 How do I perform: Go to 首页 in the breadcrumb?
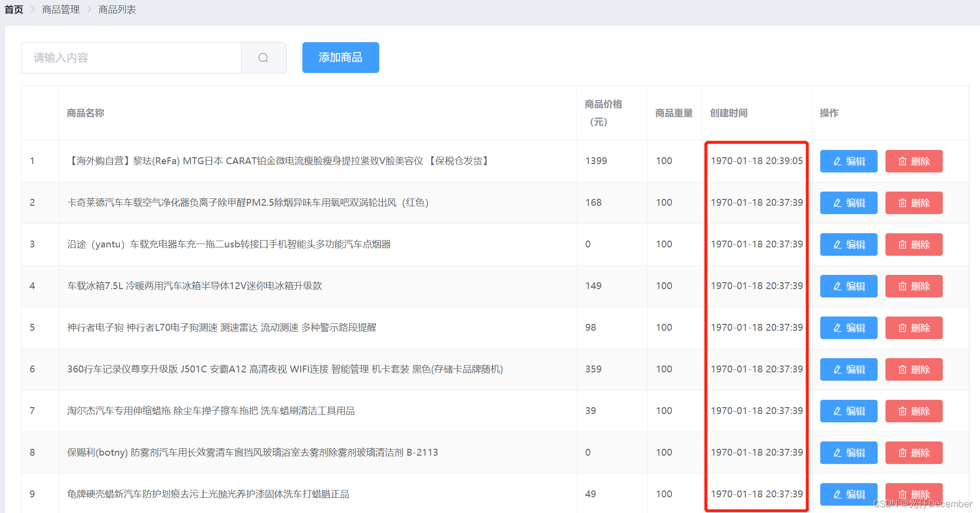point(14,9)
